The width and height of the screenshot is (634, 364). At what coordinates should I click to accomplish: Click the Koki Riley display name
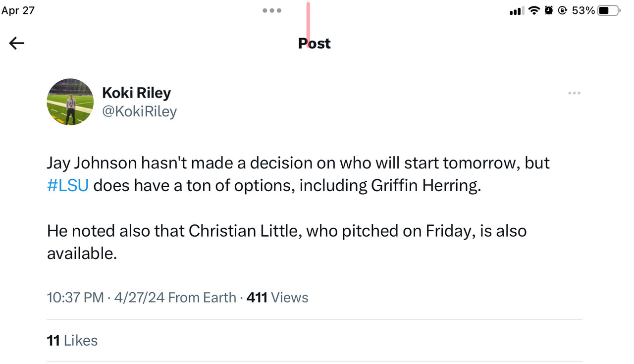(136, 93)
